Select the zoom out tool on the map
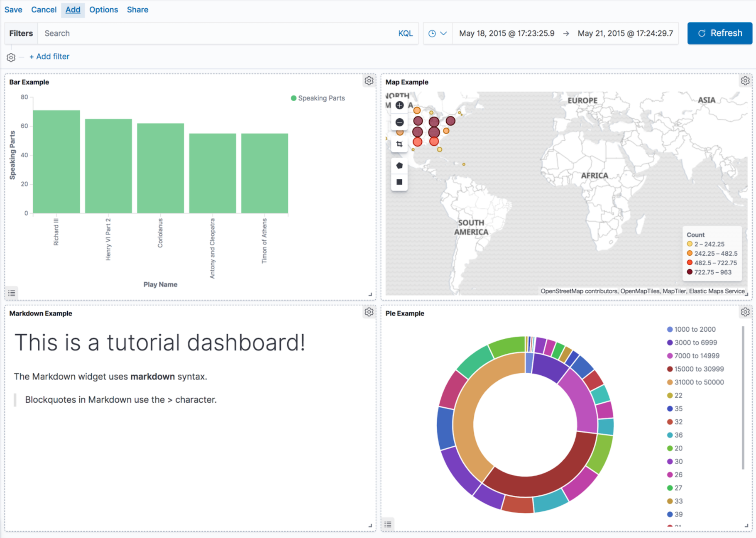The image size is (756, 538). (x=399, y=122)
